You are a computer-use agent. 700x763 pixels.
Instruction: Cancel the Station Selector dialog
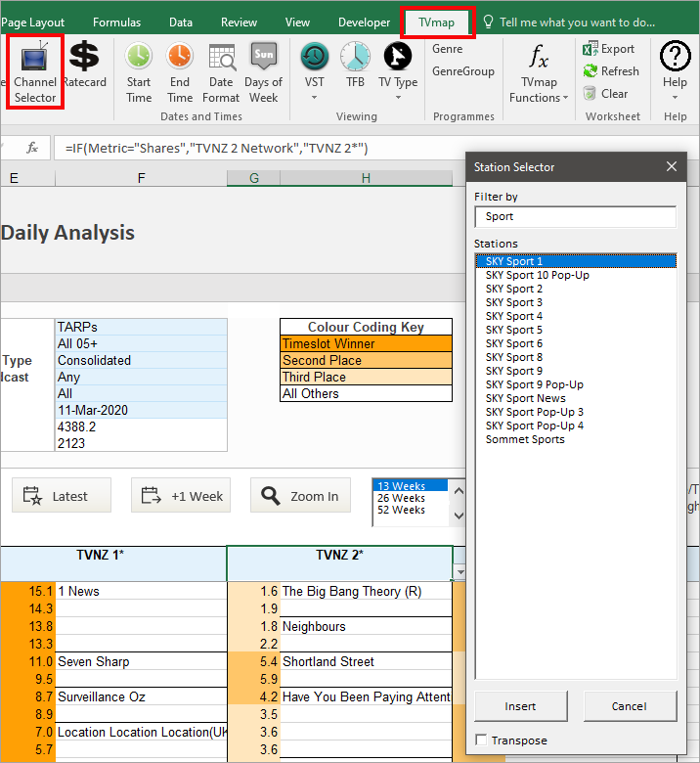pyautogui.click(x=630, y=706)
